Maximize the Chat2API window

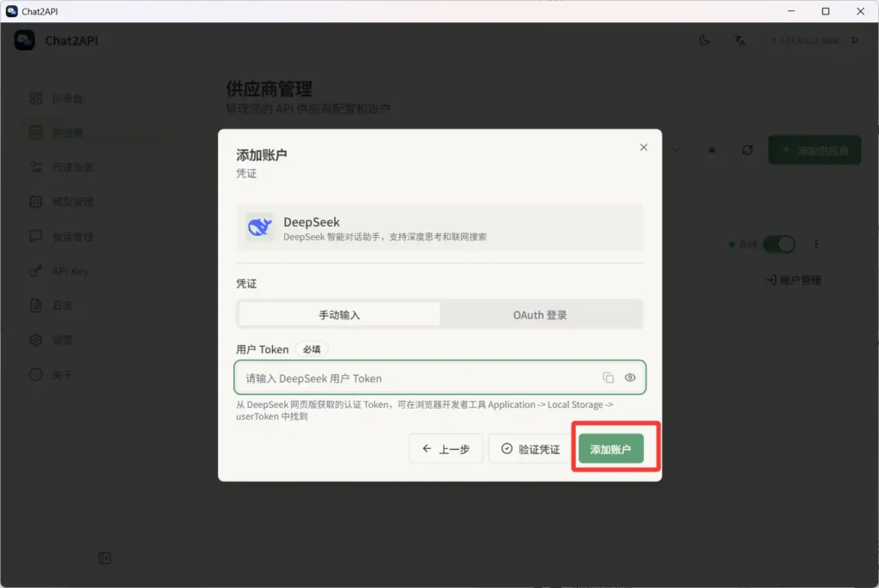click(826, 11)
